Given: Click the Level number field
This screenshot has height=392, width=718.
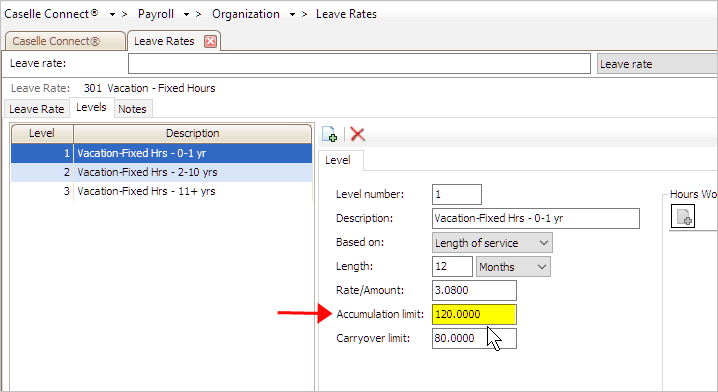Looking at the screenshot, I should tap(457, 195).
